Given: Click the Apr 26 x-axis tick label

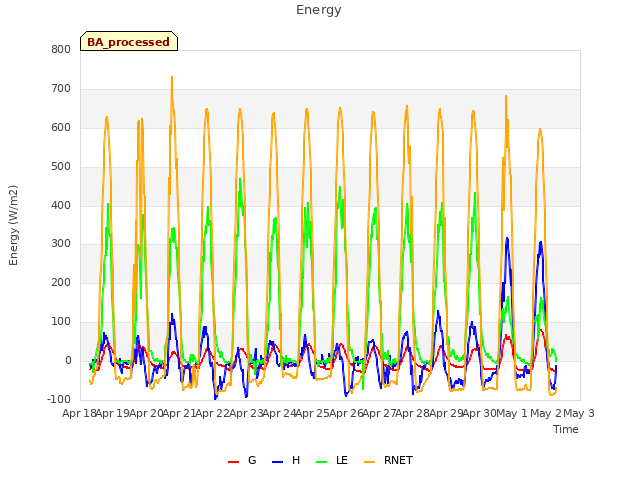Looking at the screenshot, I should click(346, 413).
